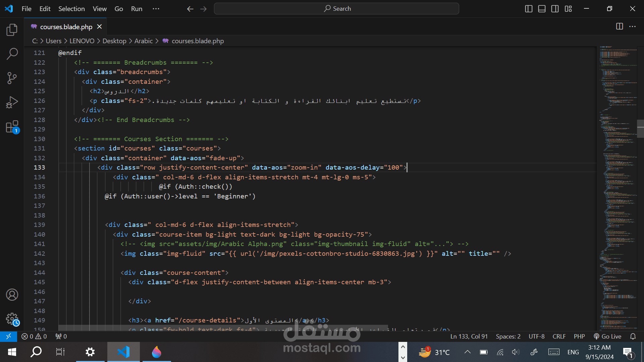Open the Manage gear icon
The width and height of the screenshot is (644, 362).
12,319
